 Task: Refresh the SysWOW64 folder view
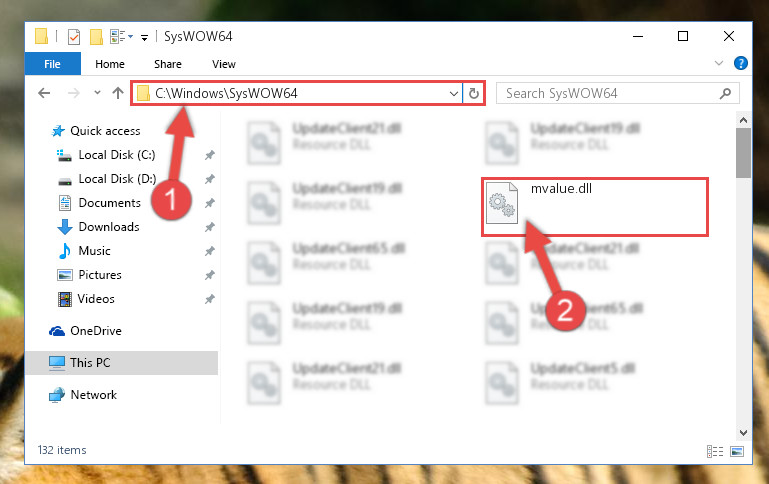pos(474,93)
